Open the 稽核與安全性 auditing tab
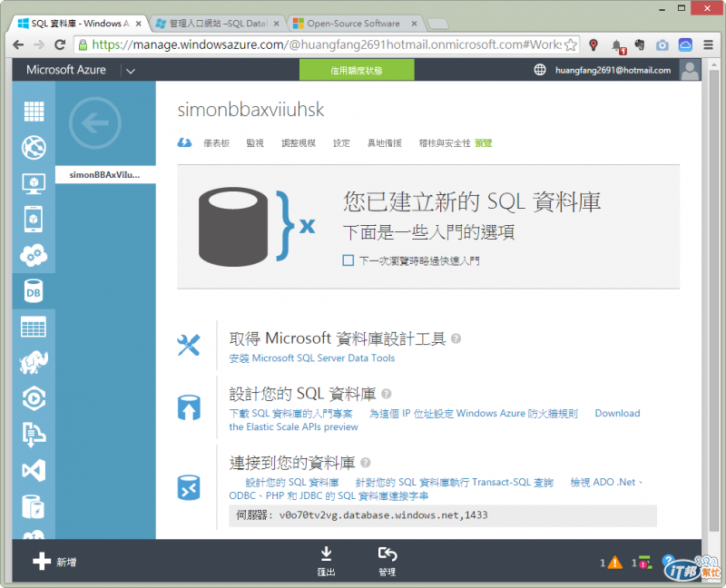Image resolution: width=726 pixels, height=588 pixels. click(x=445, y=143)
